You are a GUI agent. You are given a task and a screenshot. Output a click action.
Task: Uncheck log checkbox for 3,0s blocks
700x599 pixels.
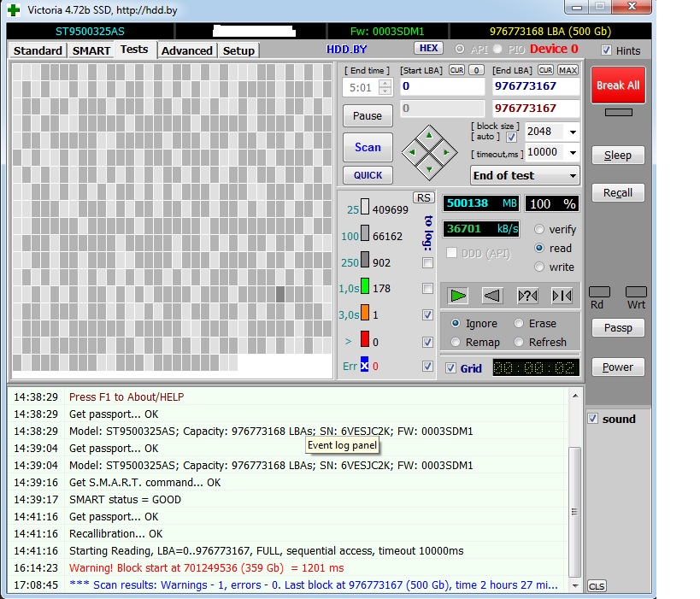427,314
